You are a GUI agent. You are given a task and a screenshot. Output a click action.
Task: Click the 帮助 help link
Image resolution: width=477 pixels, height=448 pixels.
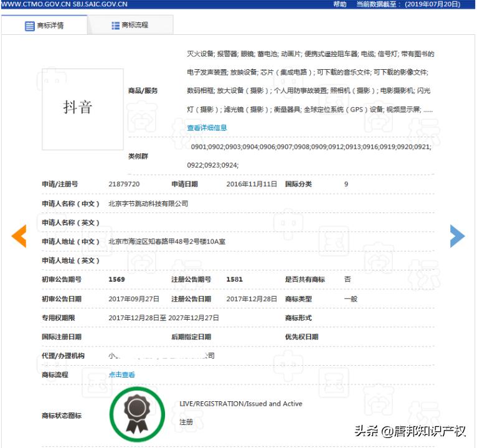pos(340,4)
